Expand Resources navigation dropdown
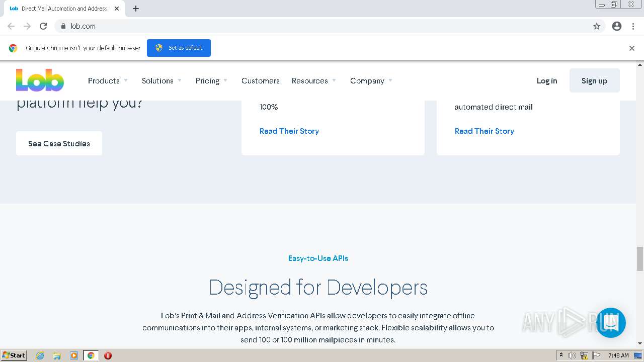Screen dimensions: 644x362 tap(314, 80)
